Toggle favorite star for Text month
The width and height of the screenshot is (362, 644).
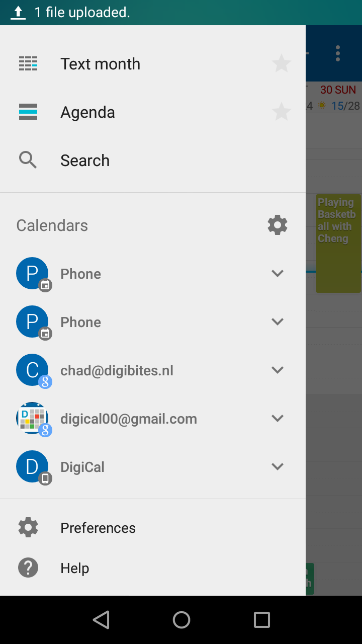coord(281,64)
